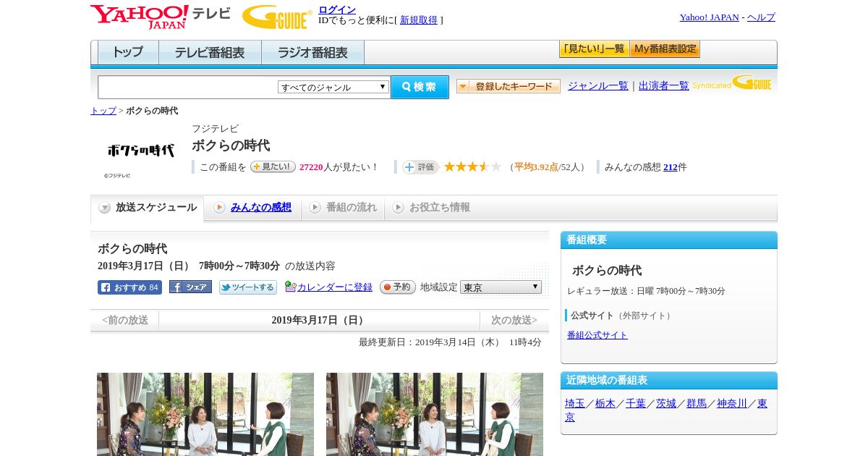Select 栃木 in nearby regions

[x=605, y=404]
